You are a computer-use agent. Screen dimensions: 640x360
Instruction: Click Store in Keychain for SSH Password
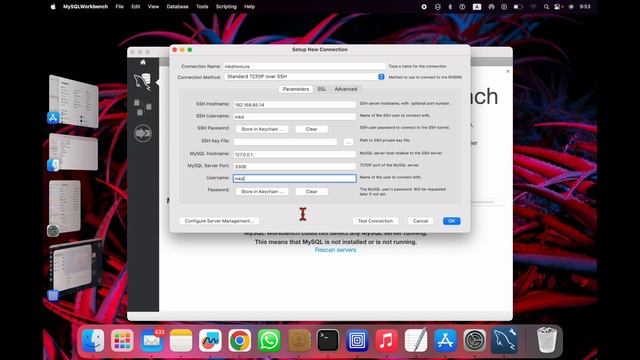[262, 129]
